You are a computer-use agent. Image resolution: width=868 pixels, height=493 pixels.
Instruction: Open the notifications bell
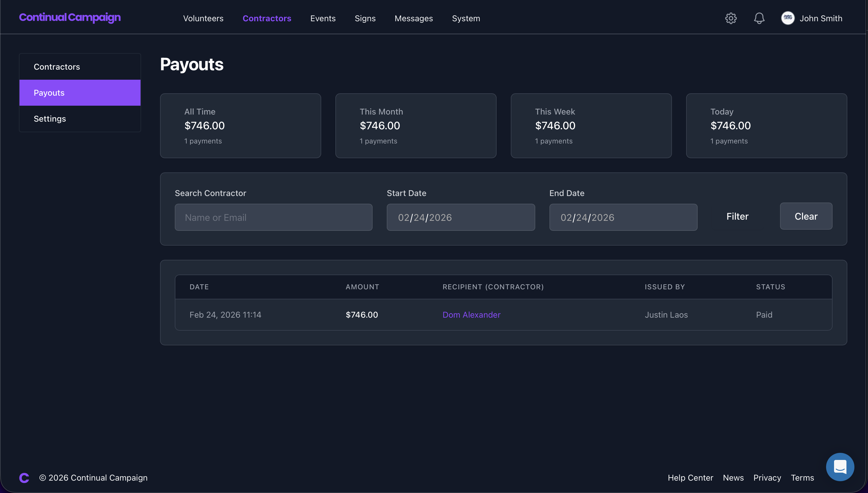click(759, 18)
